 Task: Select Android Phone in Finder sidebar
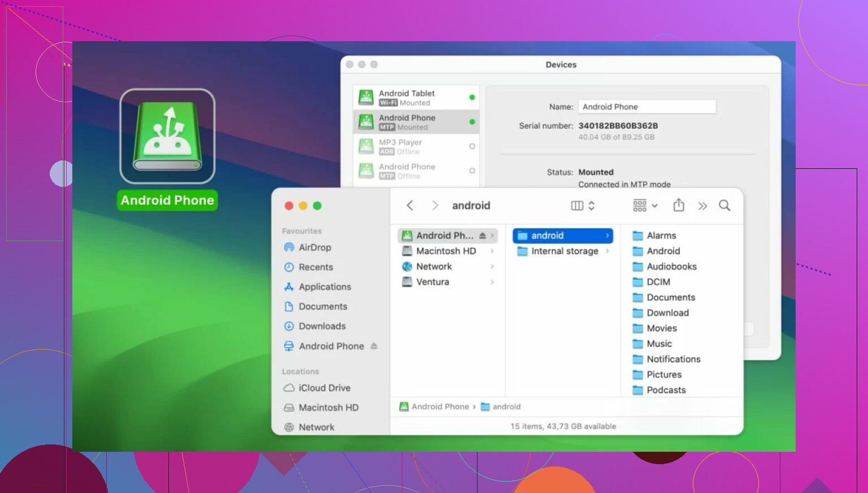click(324, 346)
